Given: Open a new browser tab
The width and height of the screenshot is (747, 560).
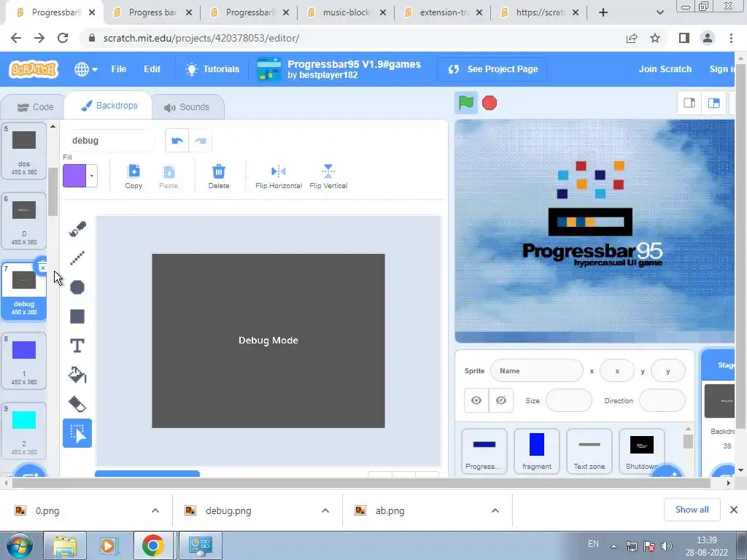Looking at the screenshot, I should point(603,12).
